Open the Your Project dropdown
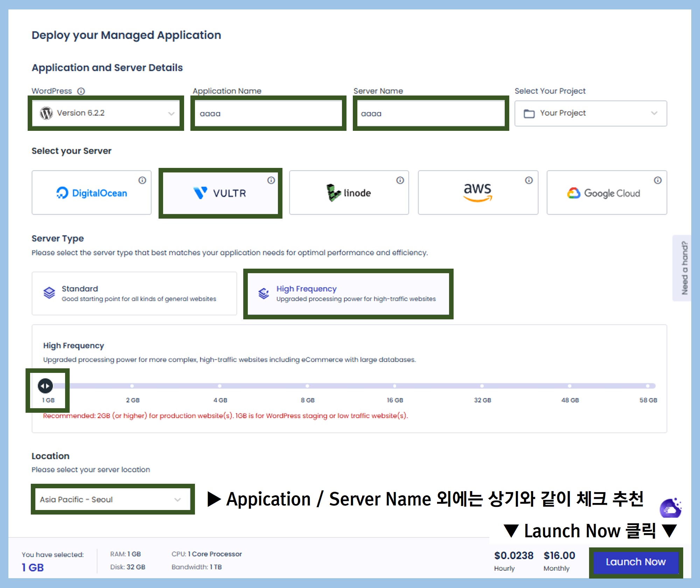 coord(591,113)
